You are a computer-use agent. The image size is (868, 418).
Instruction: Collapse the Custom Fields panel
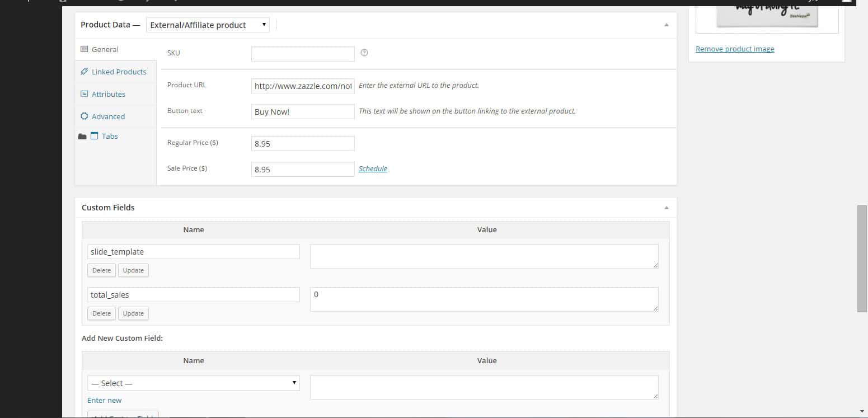666,208
